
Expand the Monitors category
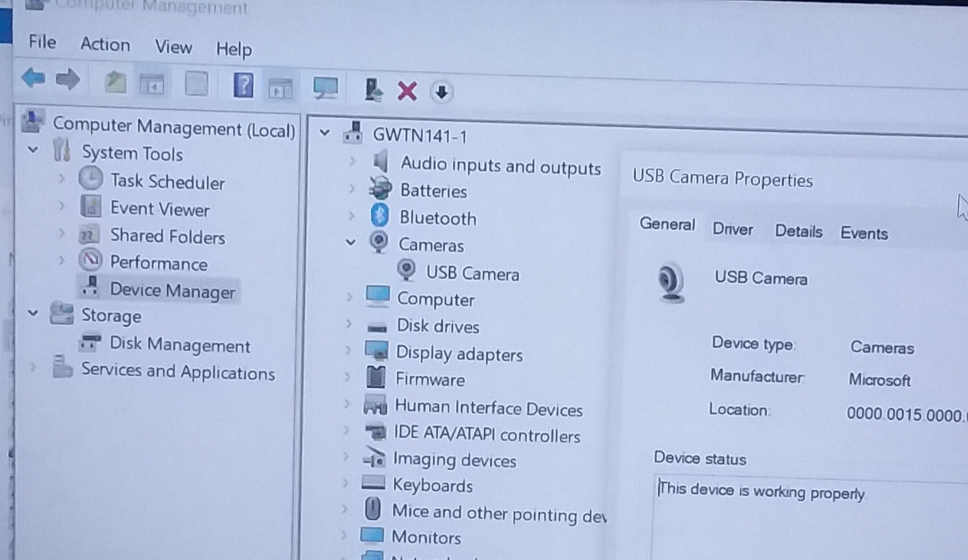(344, 535)
